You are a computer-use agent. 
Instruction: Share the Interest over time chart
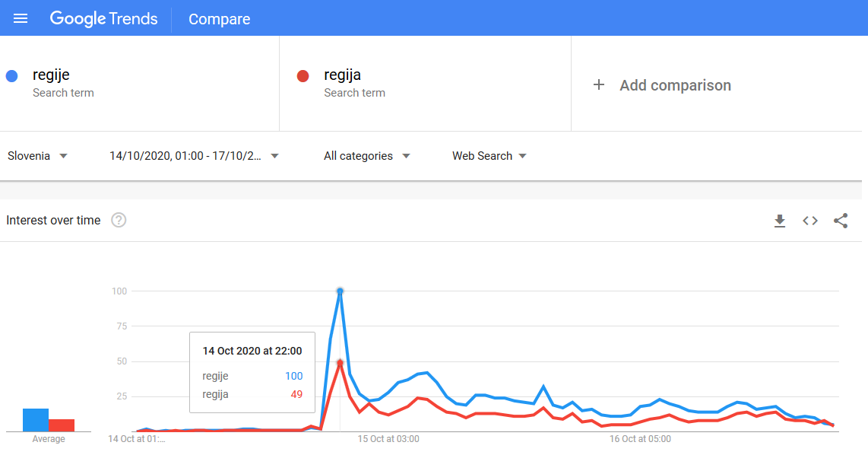click(x=841, y=221)
